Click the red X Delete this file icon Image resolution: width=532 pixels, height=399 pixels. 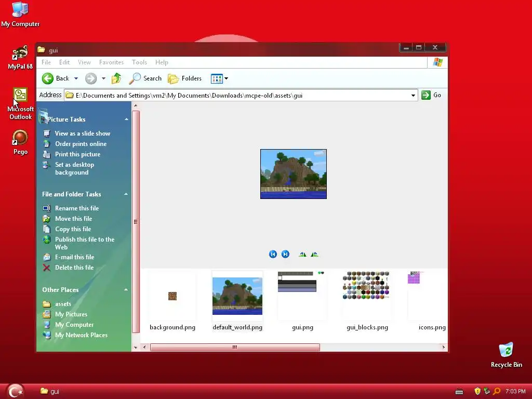point(46,268)
